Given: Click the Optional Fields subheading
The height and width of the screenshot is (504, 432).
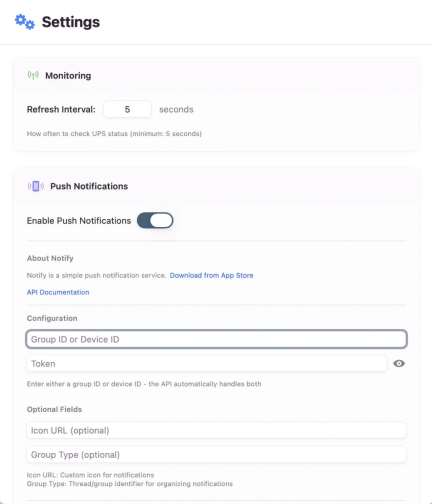Looking at the screenshot, I should [x=54, y=409].
